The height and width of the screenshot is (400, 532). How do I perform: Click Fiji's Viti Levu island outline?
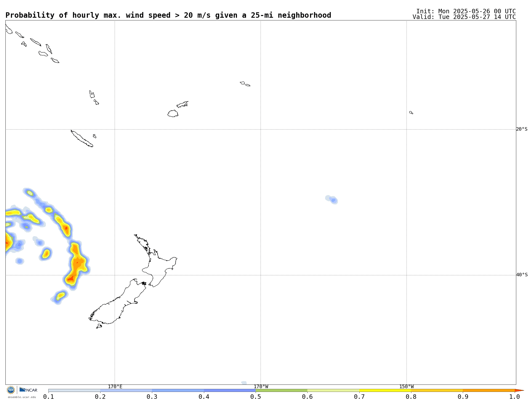pyautogui.click(x=173, y=113)
